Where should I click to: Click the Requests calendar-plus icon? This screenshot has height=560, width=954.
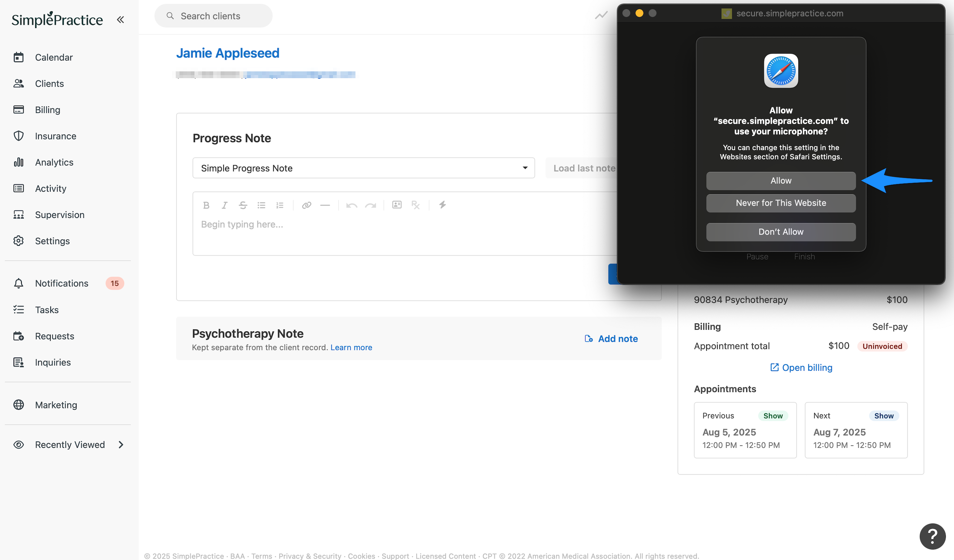19,336
